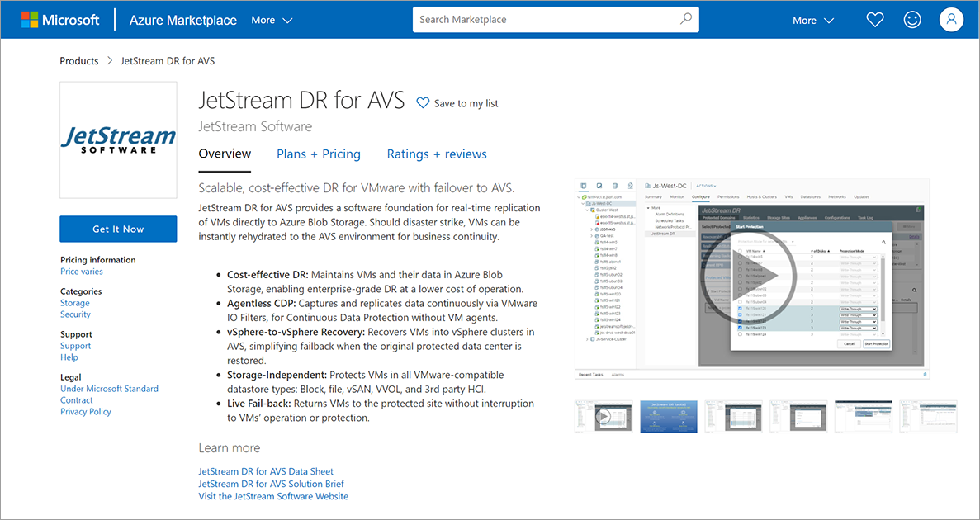Image resolution: width=980 pixels, height=520 pixels.
Task: Open the Privacy Policy link
Action: pos(86,412)
